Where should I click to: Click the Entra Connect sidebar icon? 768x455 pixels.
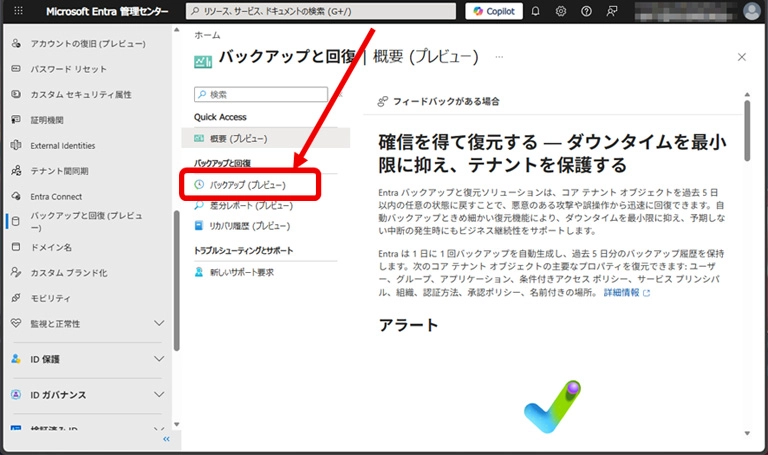[x=16, y=196]
